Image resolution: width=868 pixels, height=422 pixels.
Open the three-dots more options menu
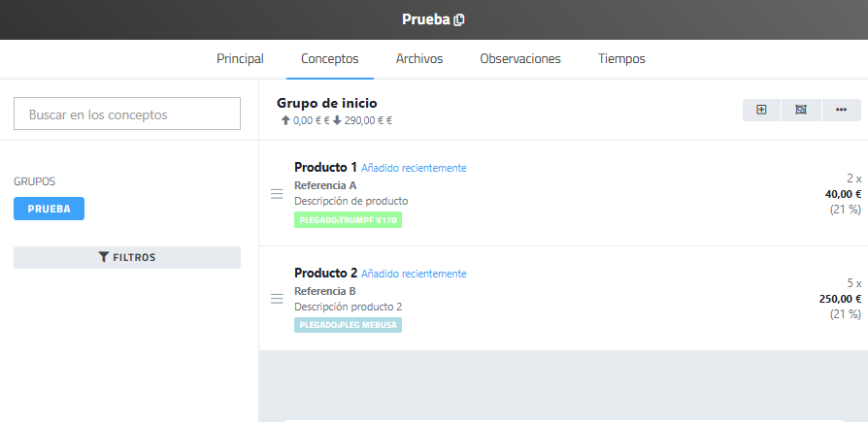[841, 110]
